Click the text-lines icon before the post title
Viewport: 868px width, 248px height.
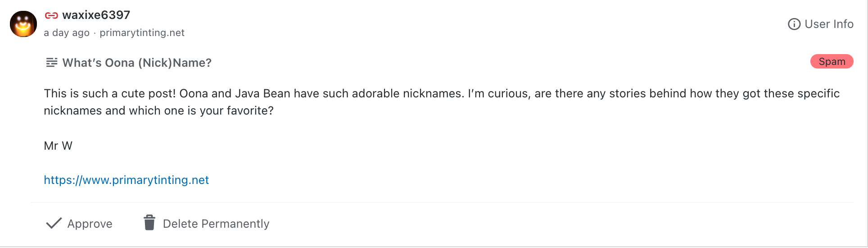[x=52, y=63]
